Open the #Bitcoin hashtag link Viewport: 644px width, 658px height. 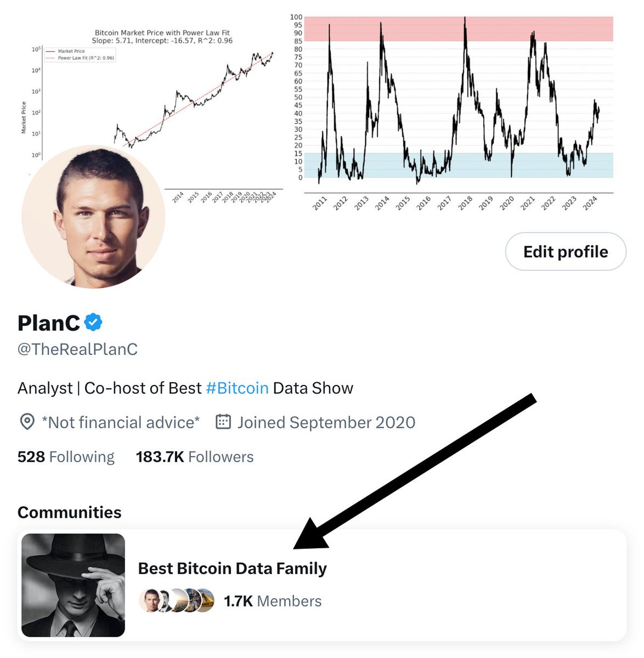click(x=237, y=388)
